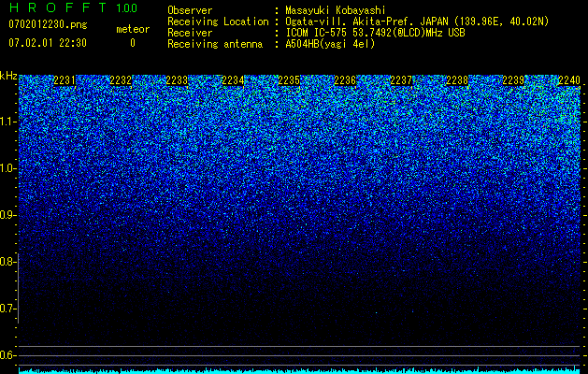The width and height of the screenshot is (588, 374).
Task: Click the 2232 time marker
Action: 121,80
